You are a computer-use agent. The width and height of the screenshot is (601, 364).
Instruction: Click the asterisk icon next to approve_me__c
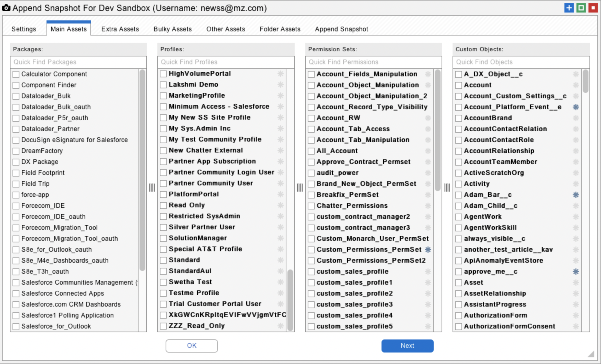coord(576,272)
